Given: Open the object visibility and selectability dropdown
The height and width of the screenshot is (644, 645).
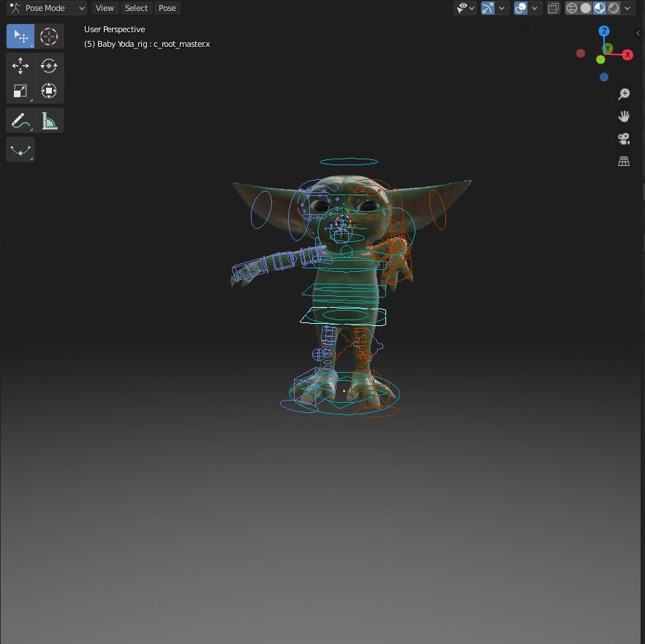Looking at the screenshot, I should pyautogui.click(x=465, y=8).
